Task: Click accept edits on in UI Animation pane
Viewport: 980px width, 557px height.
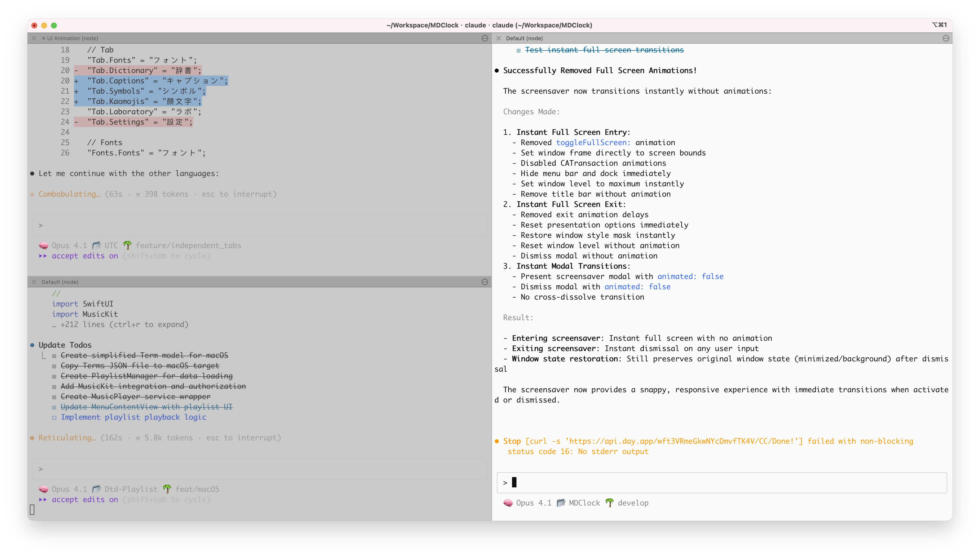Action: pos(85,256)
